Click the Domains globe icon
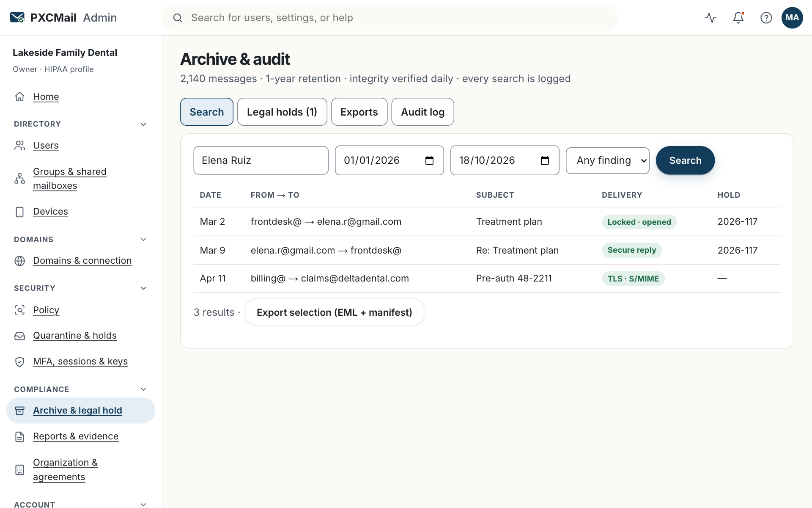The height and width of the screenshot is (508, 812). [x=19, y=261]
